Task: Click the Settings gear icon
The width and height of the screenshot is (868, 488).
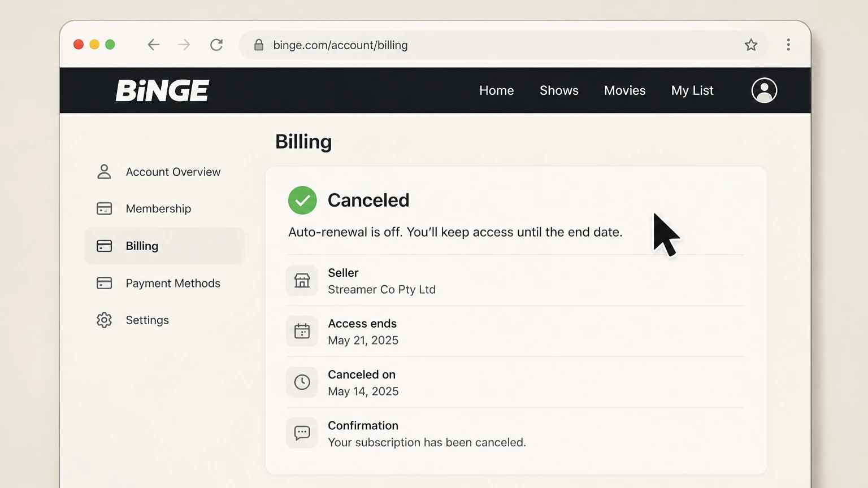Action: click(x=104, y=320)
